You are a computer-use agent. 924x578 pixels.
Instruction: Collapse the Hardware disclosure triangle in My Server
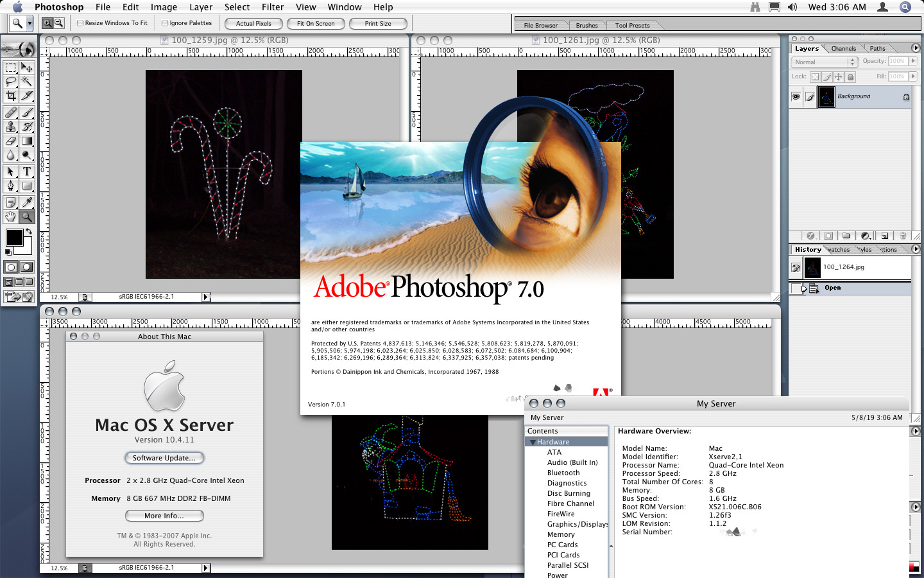[x=533, y=442]
